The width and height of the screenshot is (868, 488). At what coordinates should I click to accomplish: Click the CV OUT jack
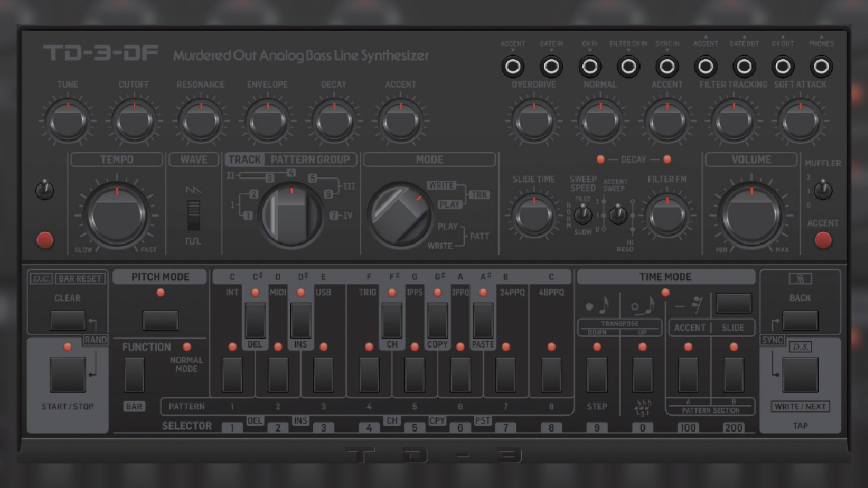pos(783,66)
